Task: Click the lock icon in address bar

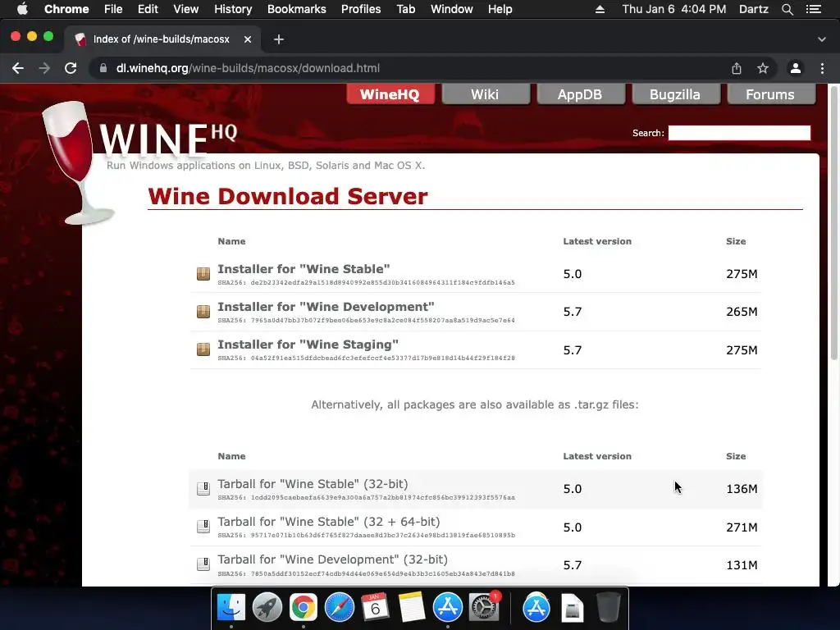Action: 103,69
